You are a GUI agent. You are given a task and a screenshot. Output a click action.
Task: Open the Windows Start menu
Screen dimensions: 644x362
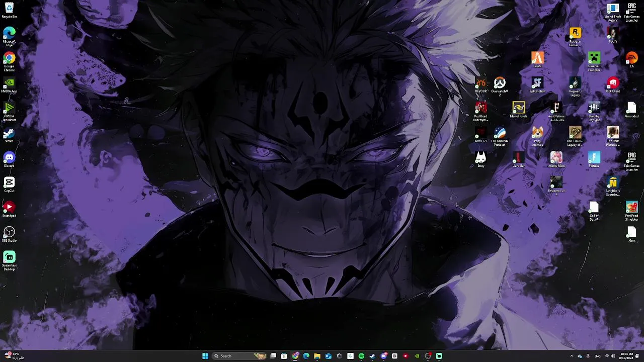[205, 356]
